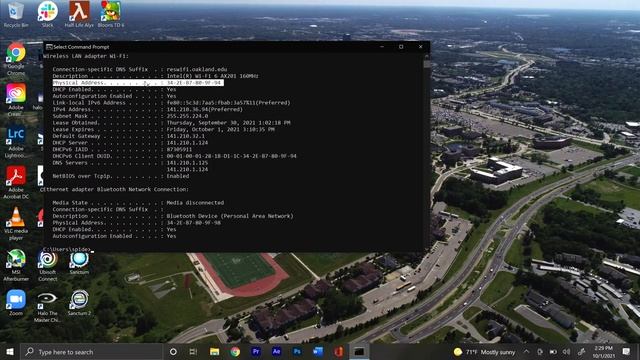Screen dimensions: 640x360
Task: Open Command Prompt window system menu icon
Action: click(49, 47)
